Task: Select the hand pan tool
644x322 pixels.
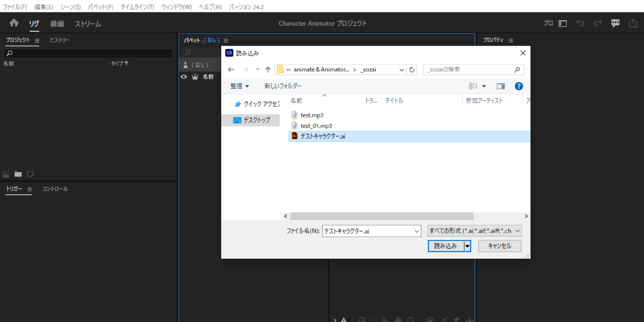Action: (399, 319)
